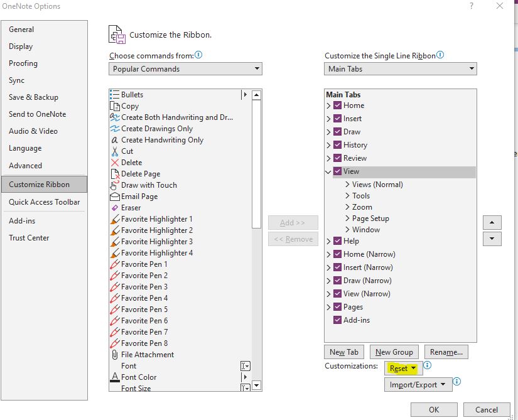518x420 pixels.
Task: Pick the Favorite Highlighter 3 icon
Action: tap(115, 241)
